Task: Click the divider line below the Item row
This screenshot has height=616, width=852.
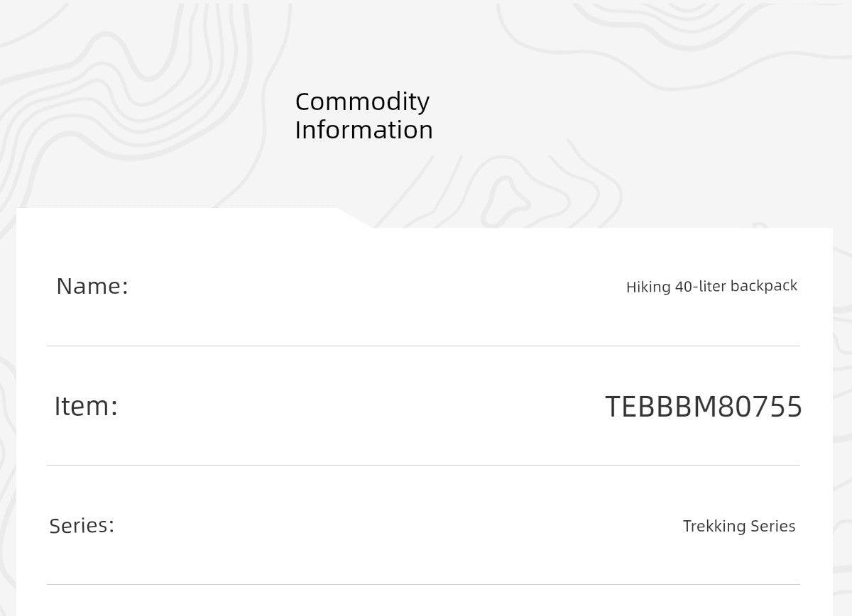Action: click(423, 466)
